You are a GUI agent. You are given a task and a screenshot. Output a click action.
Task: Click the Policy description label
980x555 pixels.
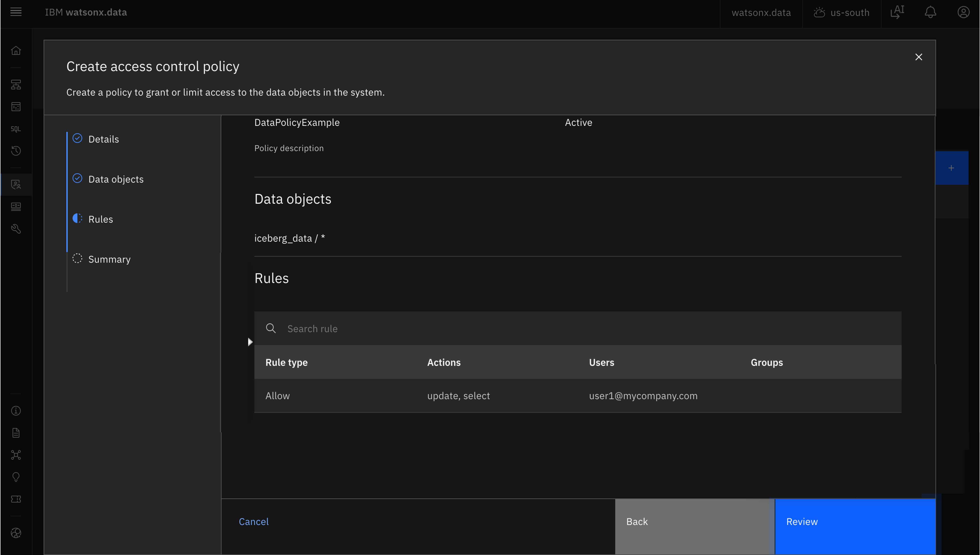tap(289, 148)
